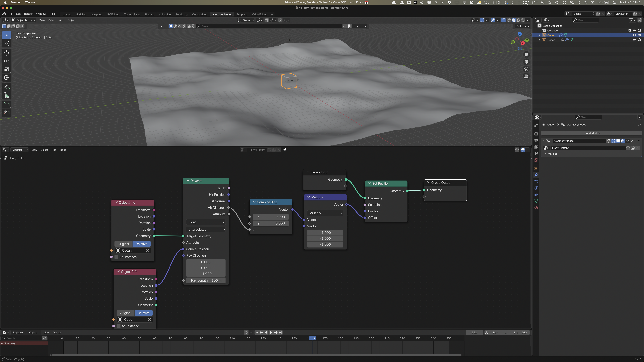Open the Render properties tab
Image resolution: width=644 pixels, height=362 pixels.
click(x=536, y=134)
